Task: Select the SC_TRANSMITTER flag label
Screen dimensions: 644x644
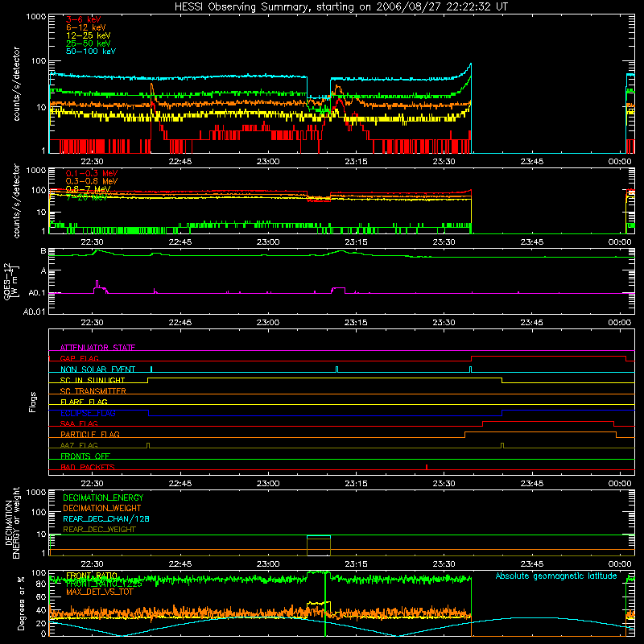Action: pyautogui.click(x=93, y=391)
